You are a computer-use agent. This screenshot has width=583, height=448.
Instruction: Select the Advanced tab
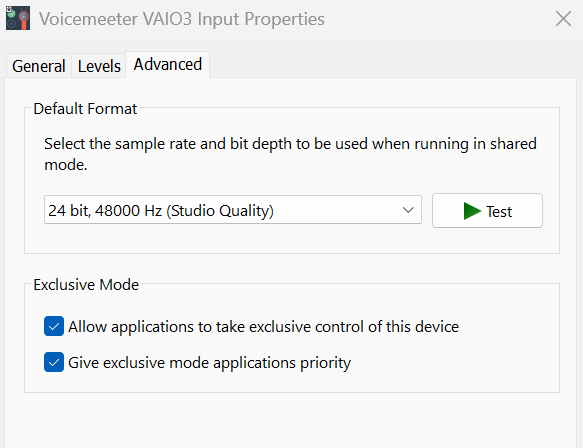pos(168,64)
